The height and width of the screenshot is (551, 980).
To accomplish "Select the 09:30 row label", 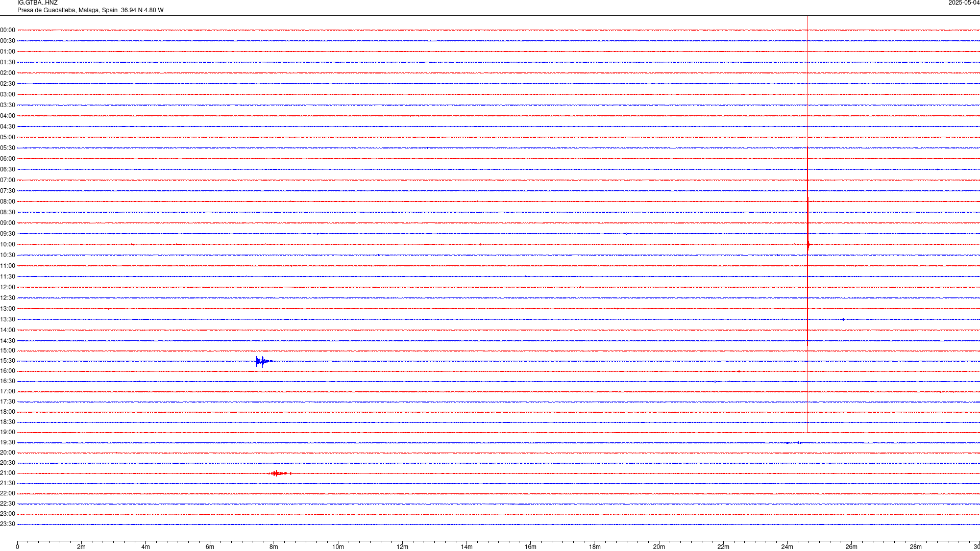I will (8, 234).
